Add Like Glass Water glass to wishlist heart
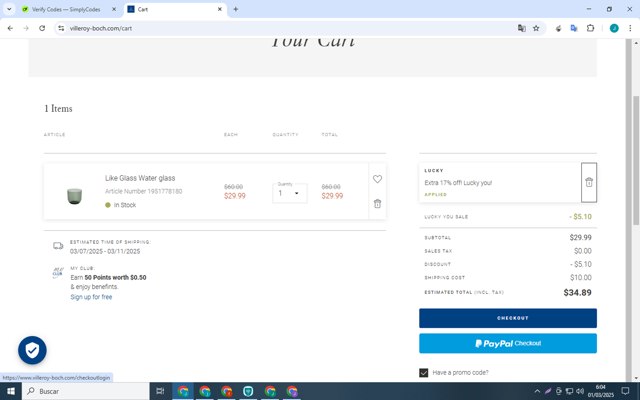This screenshot has height=400, width=640. [377, 179]
